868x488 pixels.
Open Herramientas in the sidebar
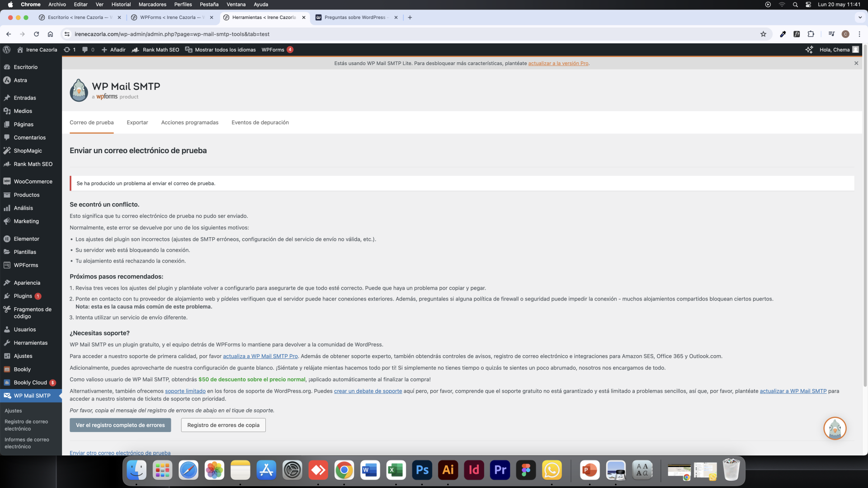(x=31, y=343)
